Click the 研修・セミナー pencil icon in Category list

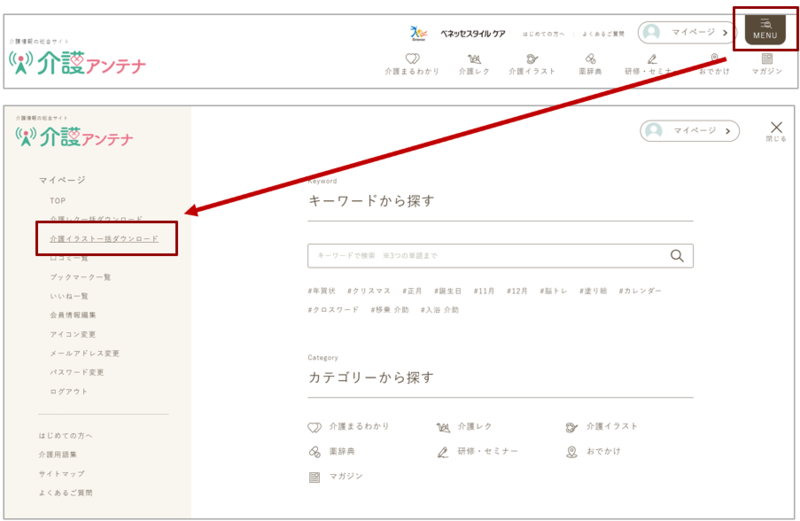coord(443,452)
